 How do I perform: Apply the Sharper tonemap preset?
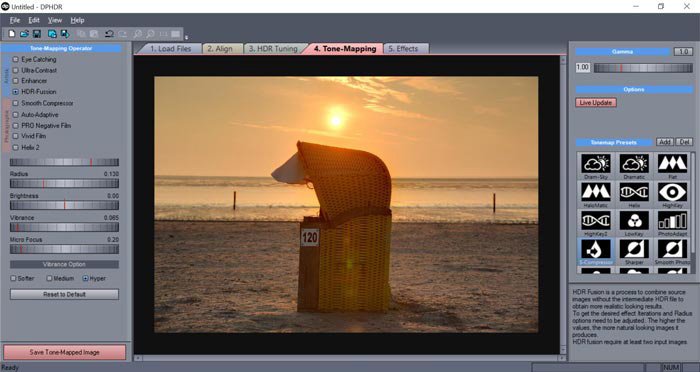pyautogui.click(x=634, y=252)
